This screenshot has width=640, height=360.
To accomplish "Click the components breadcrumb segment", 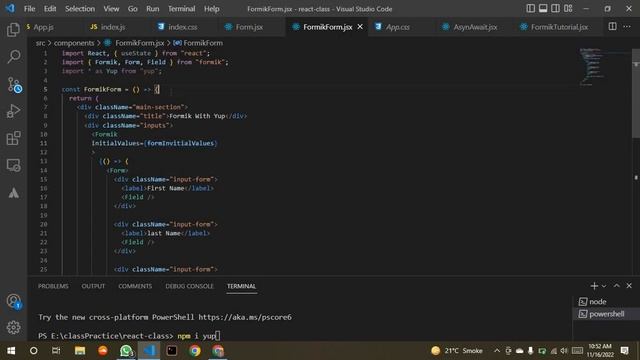I will tap(74, 43).
